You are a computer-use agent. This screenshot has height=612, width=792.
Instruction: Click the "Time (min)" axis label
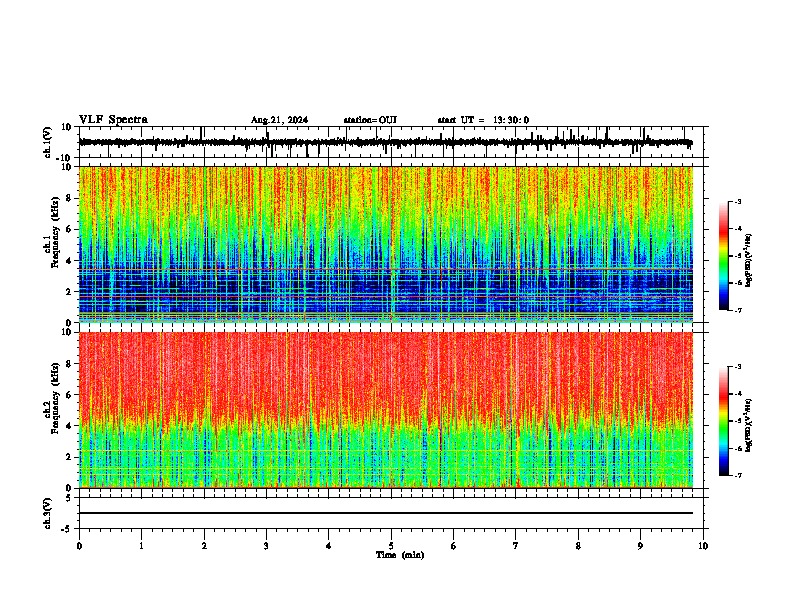coord(400,555)
